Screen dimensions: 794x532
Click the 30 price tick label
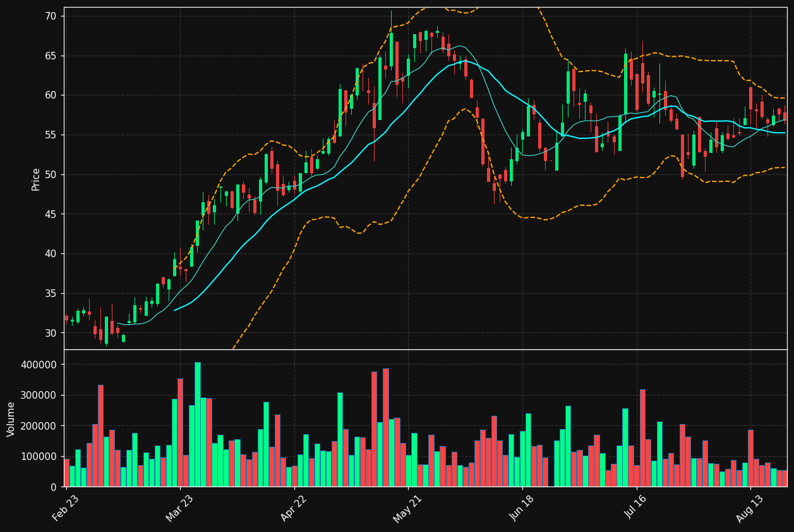pyautogui.click(x=51, y=333)
